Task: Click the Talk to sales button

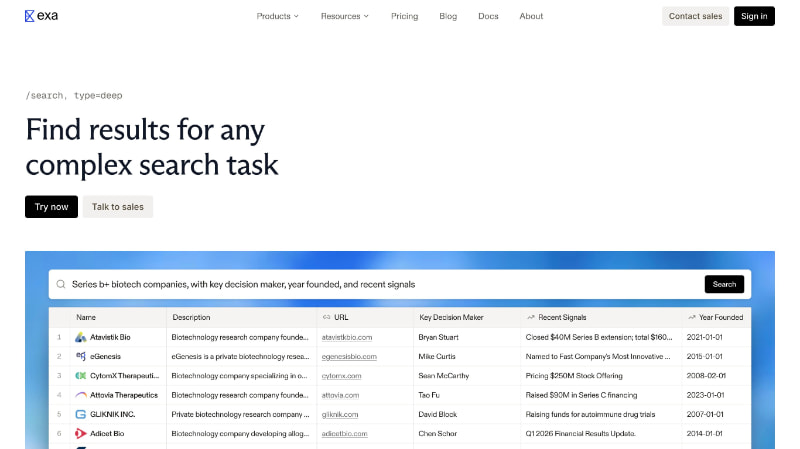Action: point(118,207)
